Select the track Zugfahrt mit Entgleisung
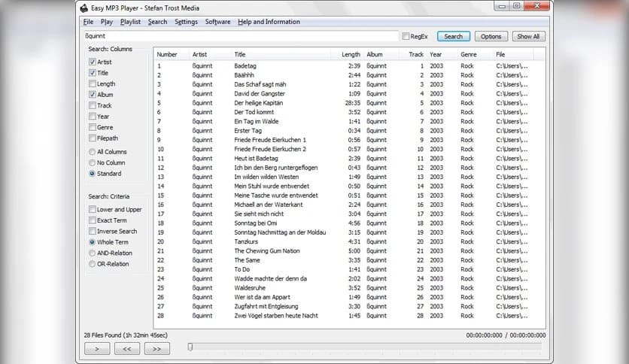 pyautogui.click(x=266, y=306)
